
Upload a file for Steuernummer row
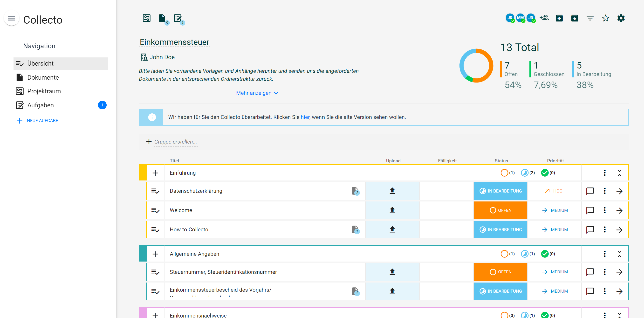(x=392, y=272)
